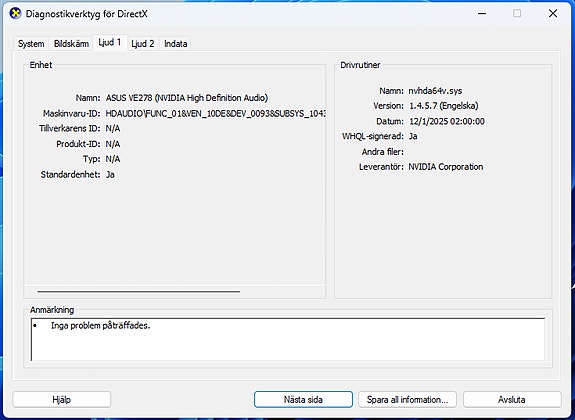Screen dimensions: 575x420
Task: Click the Anmärkning notes text box
Action: coord(288,339)
